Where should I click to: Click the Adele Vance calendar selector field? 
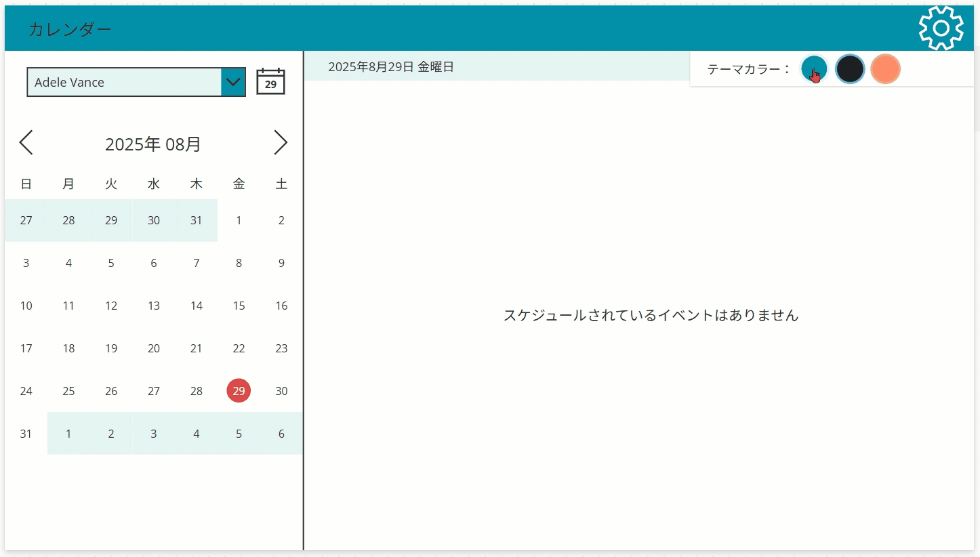click(125, 82)
